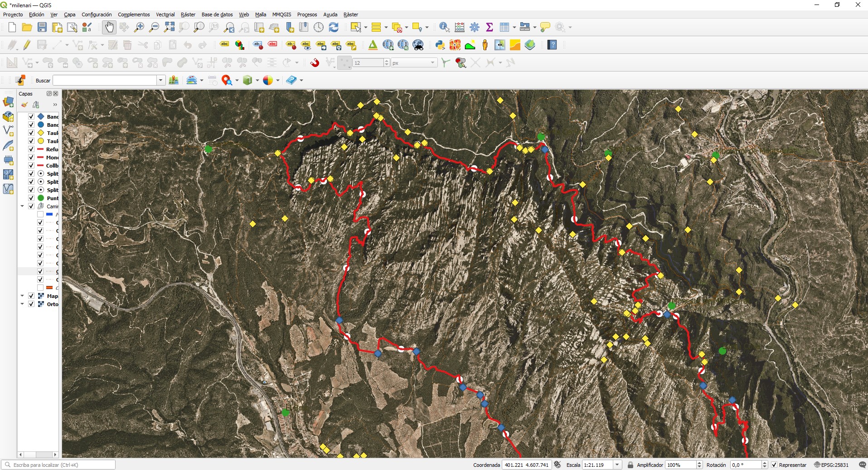
Task: Open the temporal controller clock
Action: (x=319, y=27)
